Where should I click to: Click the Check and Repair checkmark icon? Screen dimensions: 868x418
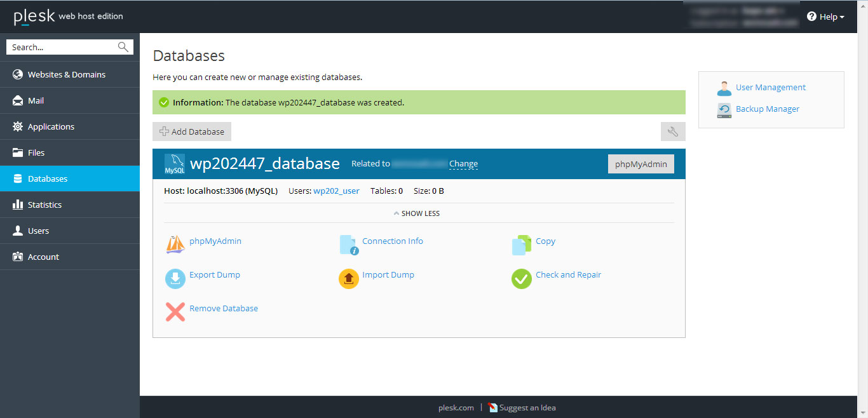click(x=522, y=279)
